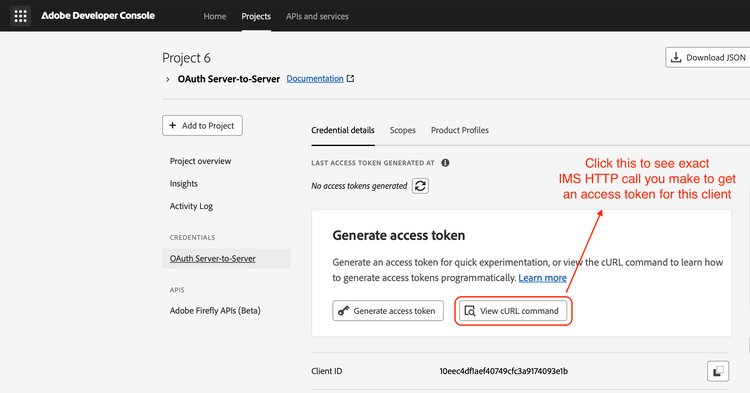750x393 pixels.
Task: Open the Documentation link
Action: click(x=315, y=78)
